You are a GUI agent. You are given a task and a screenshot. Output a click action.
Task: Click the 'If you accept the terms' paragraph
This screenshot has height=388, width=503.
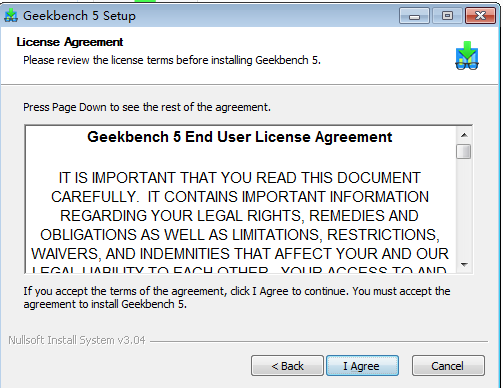237,297
